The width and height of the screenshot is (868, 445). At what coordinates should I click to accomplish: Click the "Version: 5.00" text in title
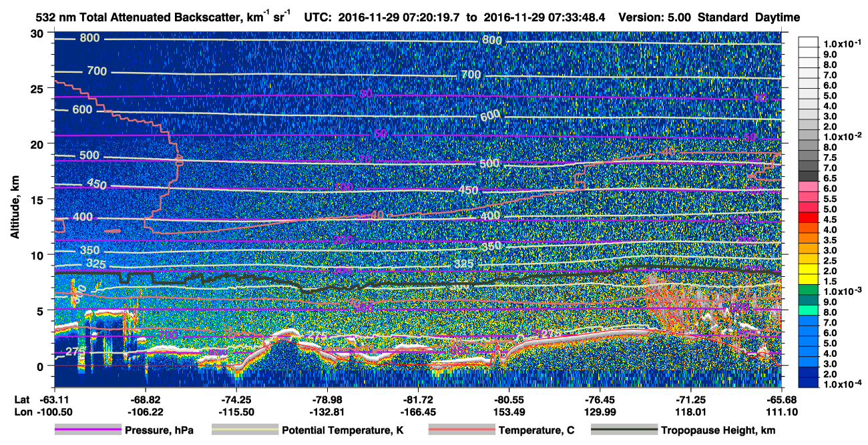pyautogui.click(x=656, y=17)
